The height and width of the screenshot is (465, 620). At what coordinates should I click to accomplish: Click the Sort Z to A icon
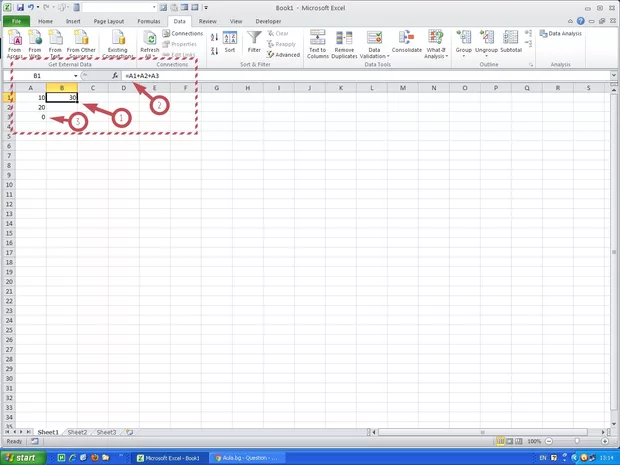pos(214,51)
